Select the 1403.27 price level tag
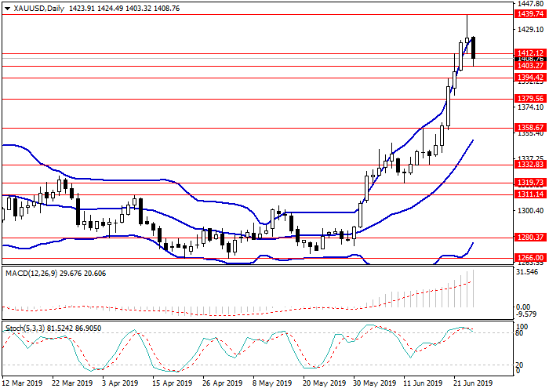549x392 pixels. (530, 66)
